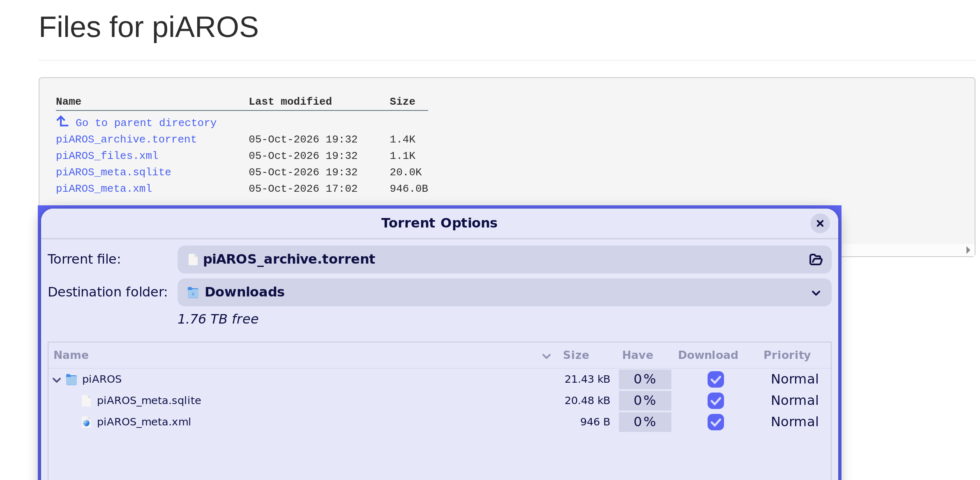
Task: Change priority Normal for piAROS_meta.sqlite
Action: 794,400
